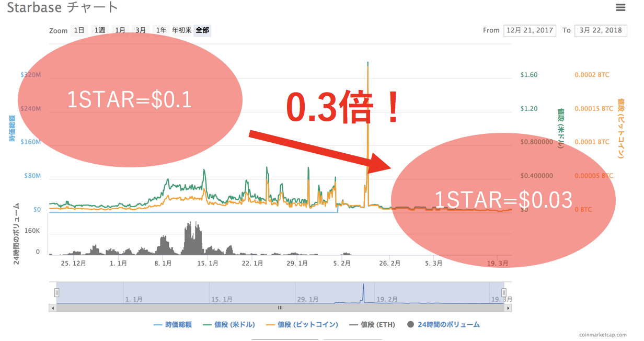Click the From date field
This screenshot has height=341, width=644.
pos(530,30)
